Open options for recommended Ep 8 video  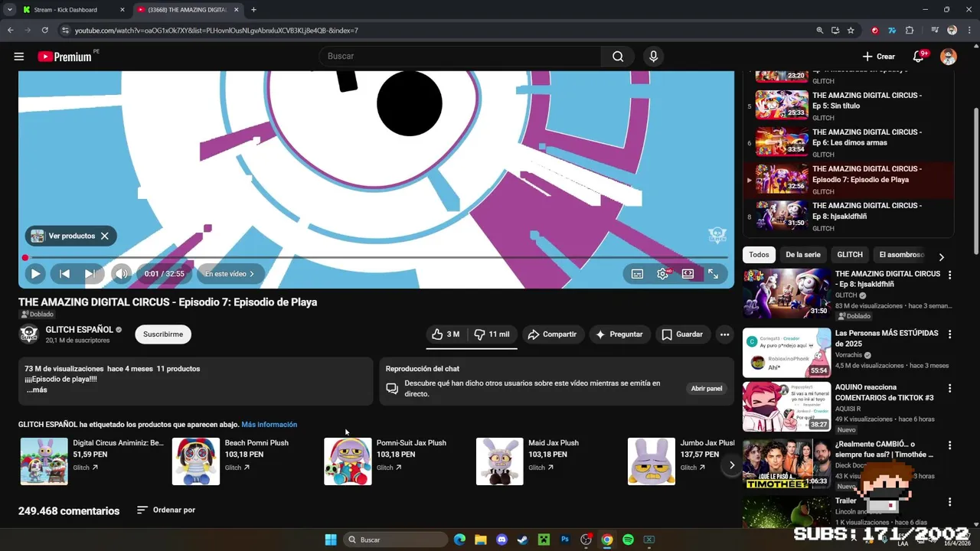(x=950, y=275)
